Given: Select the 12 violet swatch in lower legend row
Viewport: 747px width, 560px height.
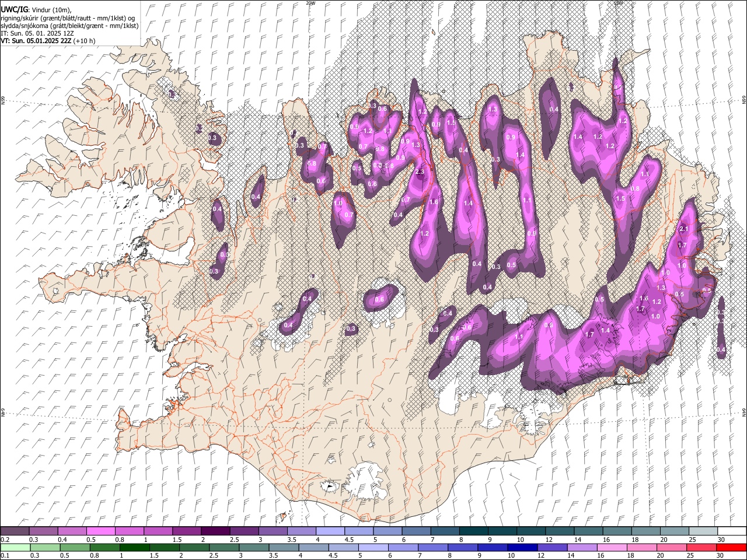Looking at the screenshot, I should coord(551,547).
